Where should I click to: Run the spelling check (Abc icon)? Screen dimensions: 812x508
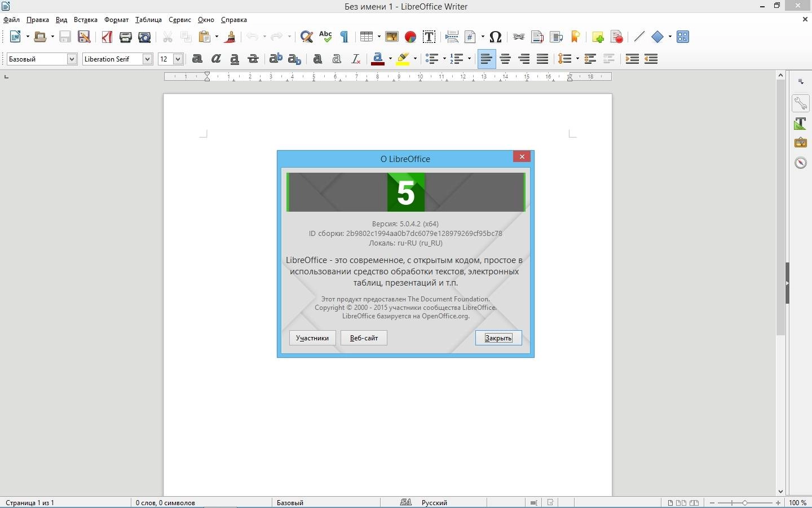(325, 37)
